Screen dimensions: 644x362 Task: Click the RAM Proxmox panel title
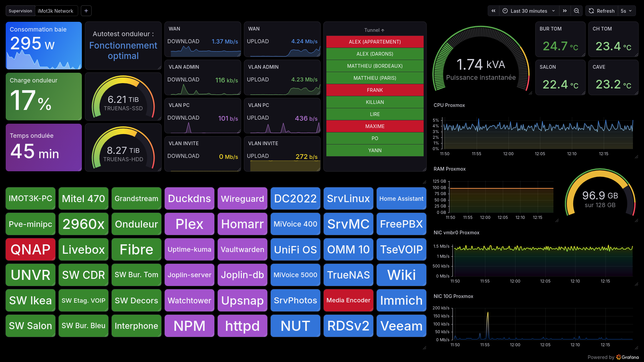point(449,169)
